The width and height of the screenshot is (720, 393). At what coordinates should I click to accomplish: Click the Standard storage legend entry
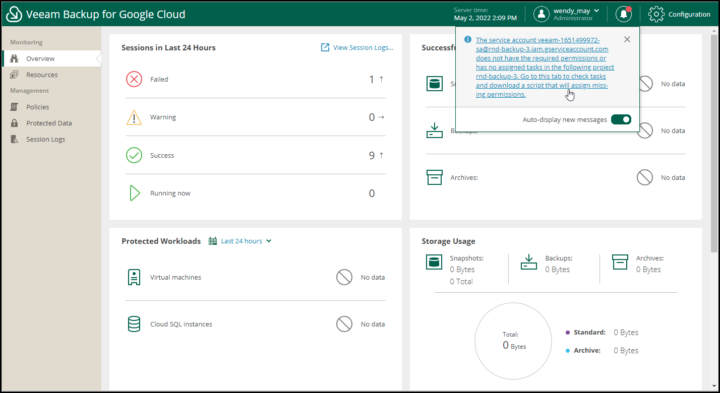[x=602, y=332]
